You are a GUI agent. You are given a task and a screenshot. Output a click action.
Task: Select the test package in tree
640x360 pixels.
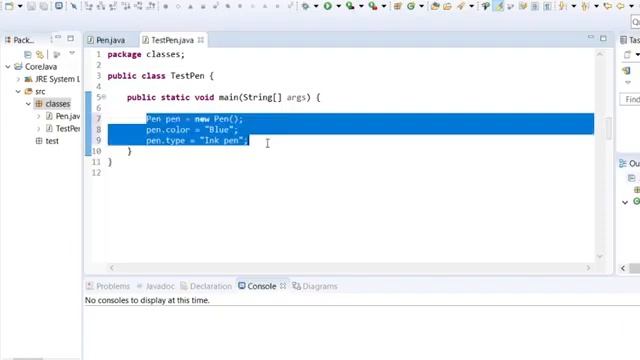point(47,141)
